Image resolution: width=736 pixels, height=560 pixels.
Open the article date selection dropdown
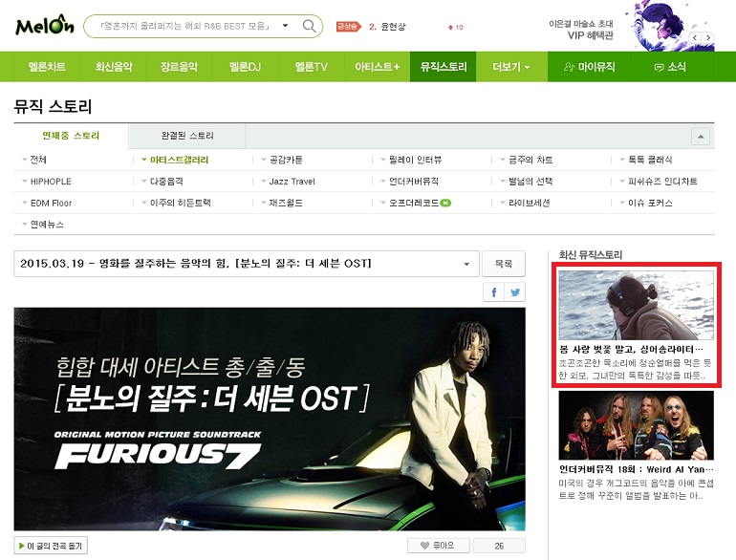[x=247, y=264]
